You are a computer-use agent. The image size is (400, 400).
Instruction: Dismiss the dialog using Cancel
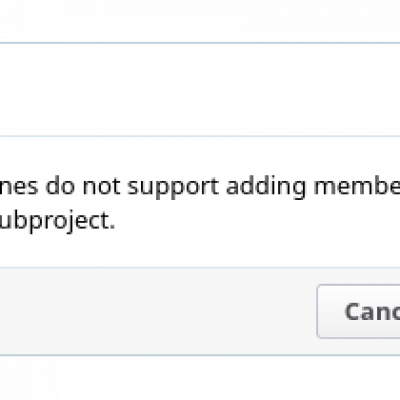(x=359, y=311)
